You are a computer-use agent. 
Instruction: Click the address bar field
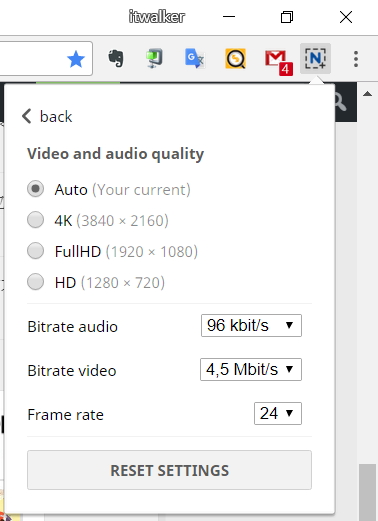coord(46,59)
